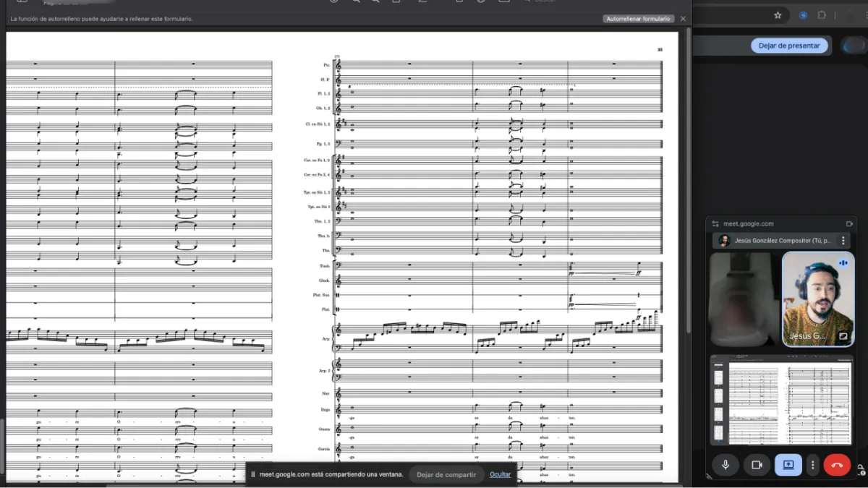
Task: Open the browser extensions puzzle icon
Action: click(822, 14)
